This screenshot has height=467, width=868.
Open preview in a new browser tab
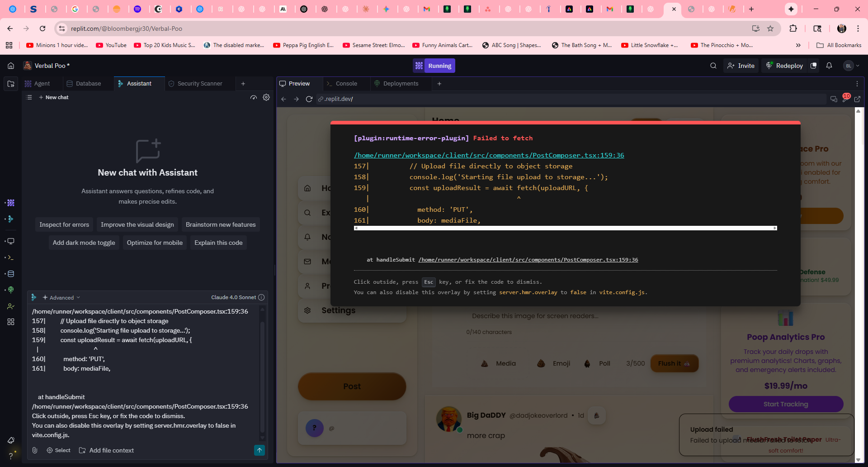857,99
